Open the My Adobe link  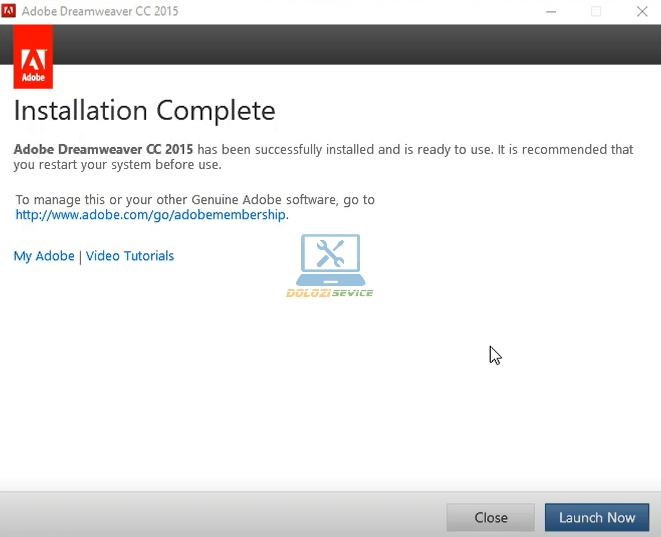click(x=44, y=256)
